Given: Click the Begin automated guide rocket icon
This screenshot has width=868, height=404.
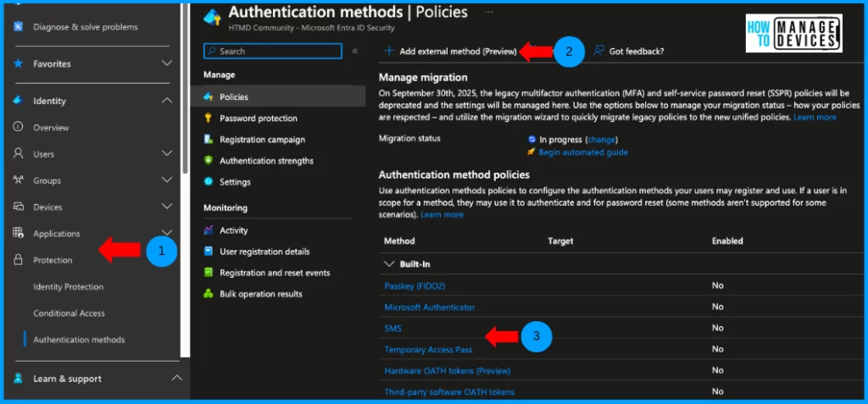Looking at the screenshot, I should [x=531, y=152].
